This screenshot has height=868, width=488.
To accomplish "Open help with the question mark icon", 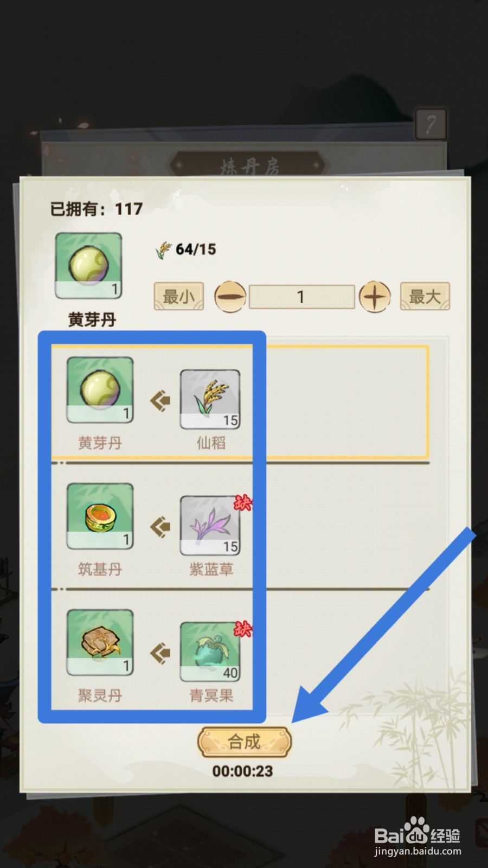I will (x=431, y=124).
